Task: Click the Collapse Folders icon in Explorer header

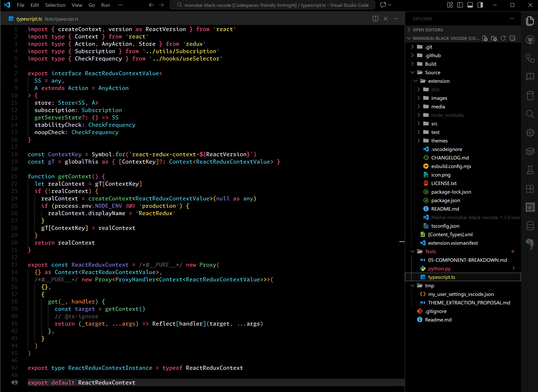Action: click(512, 38)
